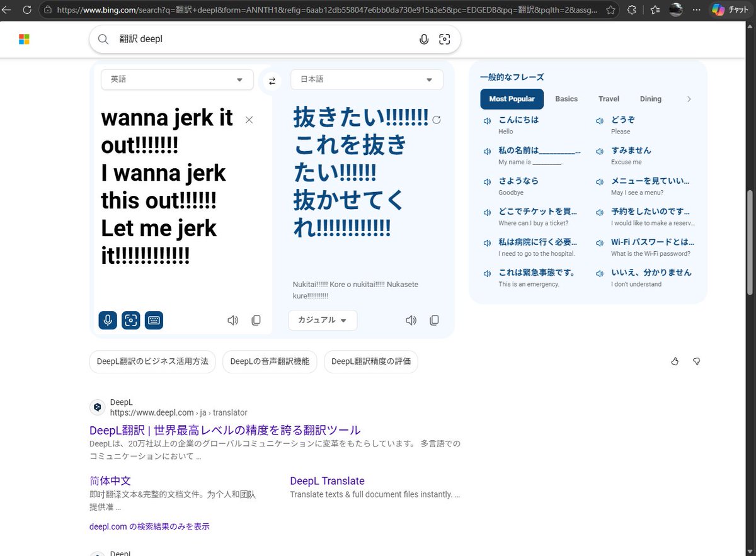Open browser extensions icon
Screen dimensions: 756x556
tap(633, 10)
